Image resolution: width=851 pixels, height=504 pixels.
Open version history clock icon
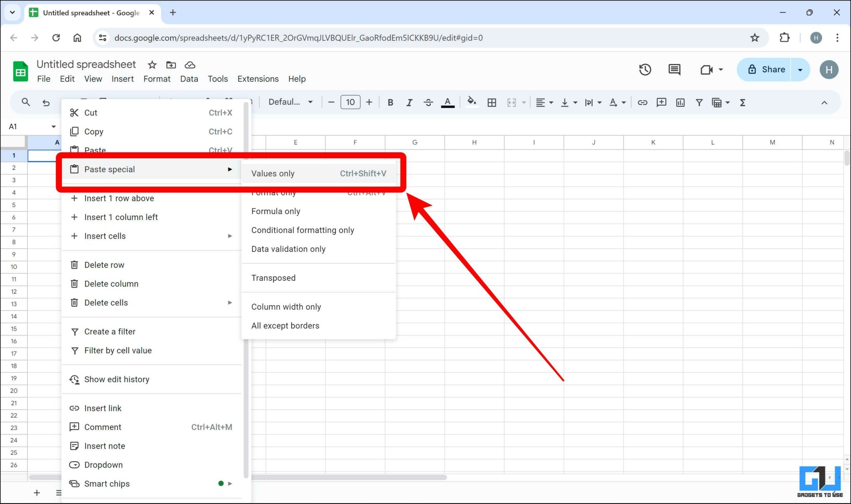coord(645,69)
